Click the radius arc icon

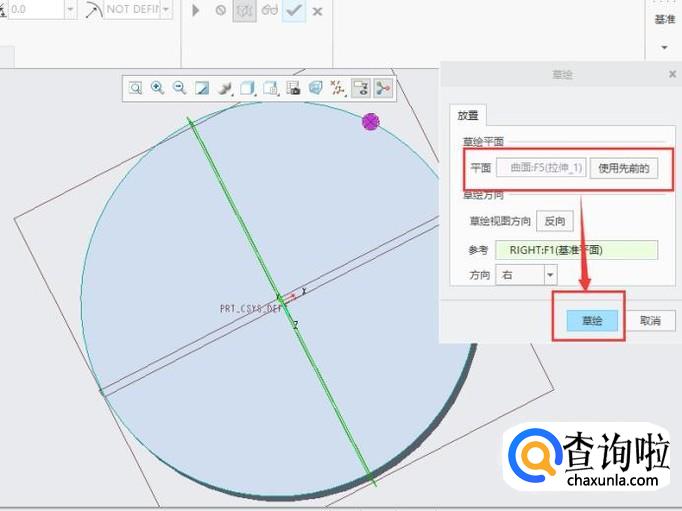[94, 10]
